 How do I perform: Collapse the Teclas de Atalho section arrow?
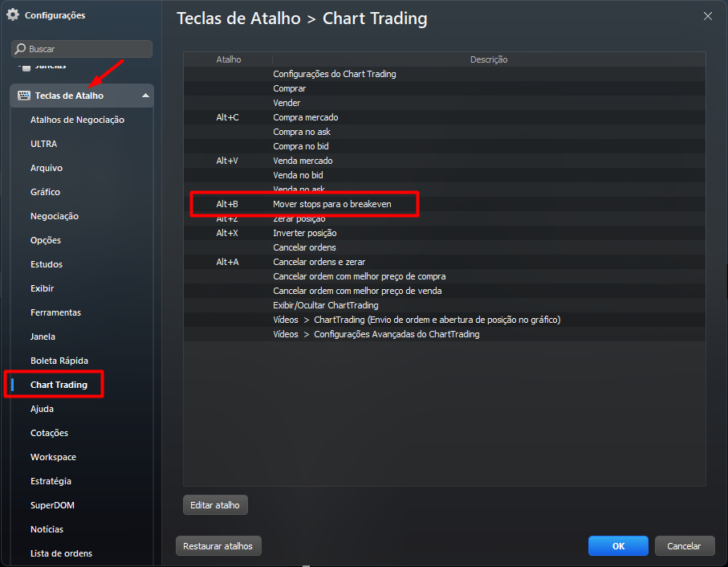[x=145, y=96]
